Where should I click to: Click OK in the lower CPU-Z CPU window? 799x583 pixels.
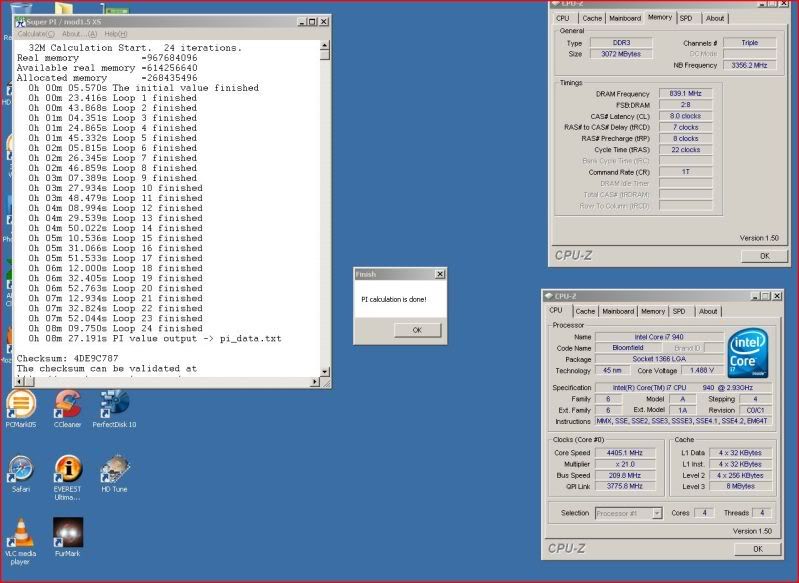pyautogui.click(x=757, y=549)
